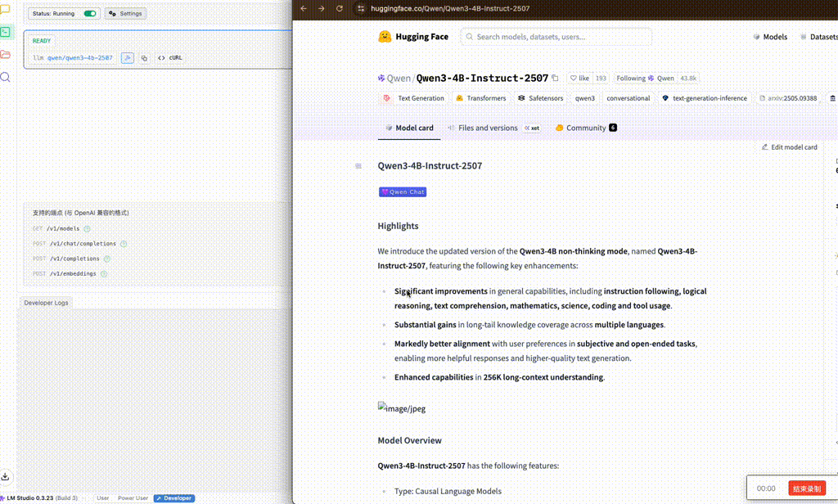Click the /v1/chat/completions endpoint text
The height and width of the screenshot is (504, 838).
(x=83, y=244)
